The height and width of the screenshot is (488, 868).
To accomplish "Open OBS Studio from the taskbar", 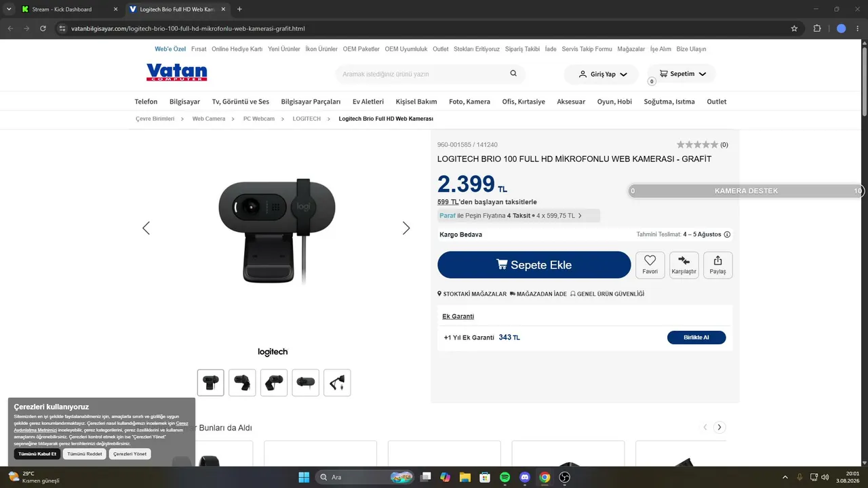I will [564, 477].
